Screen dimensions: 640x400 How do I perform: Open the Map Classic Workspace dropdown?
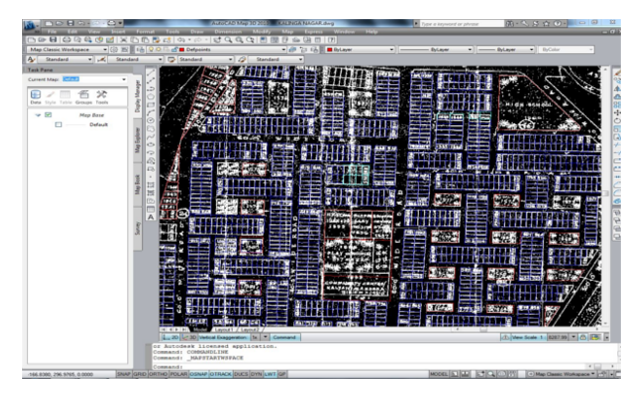[67, 49]
